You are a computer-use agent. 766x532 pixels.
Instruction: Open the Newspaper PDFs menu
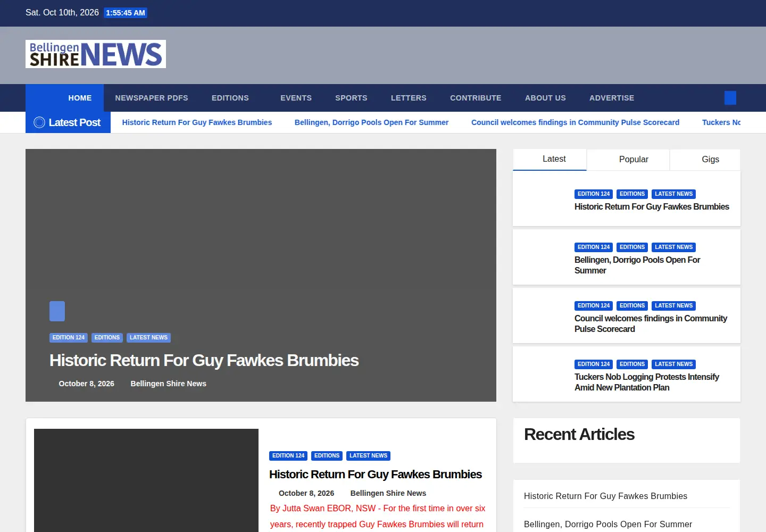coord(152,98)
